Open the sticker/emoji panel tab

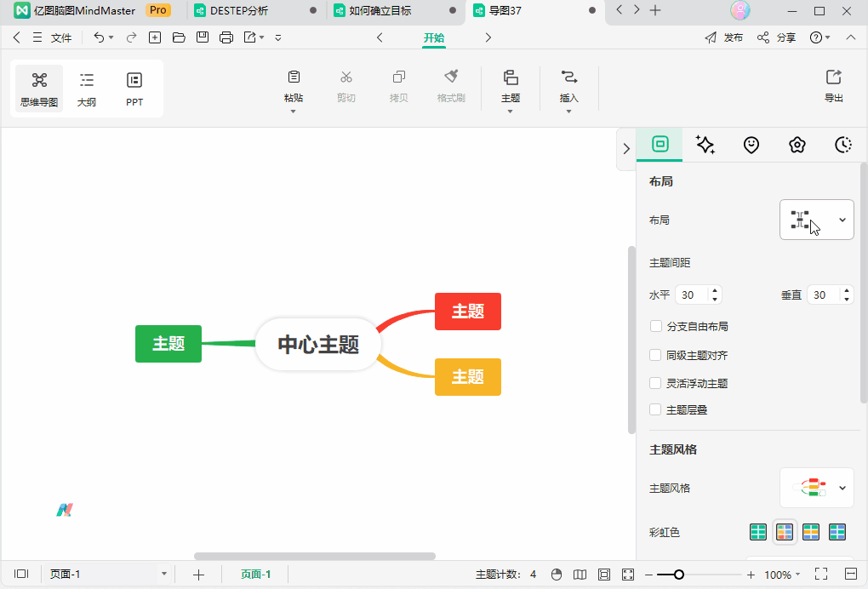click(751, 145)
